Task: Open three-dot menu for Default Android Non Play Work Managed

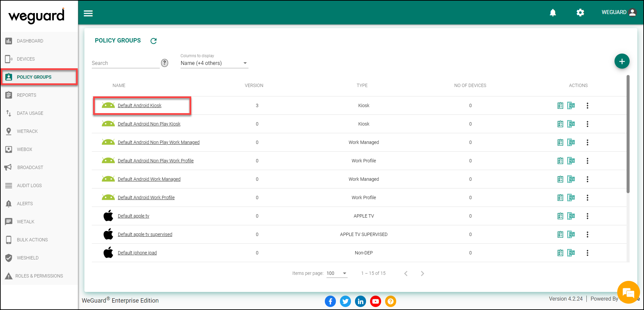Action: point(587,142)
